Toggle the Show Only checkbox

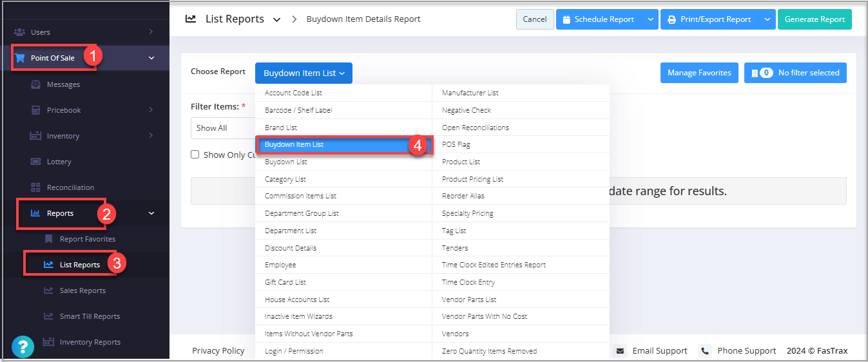pos(195,155)
